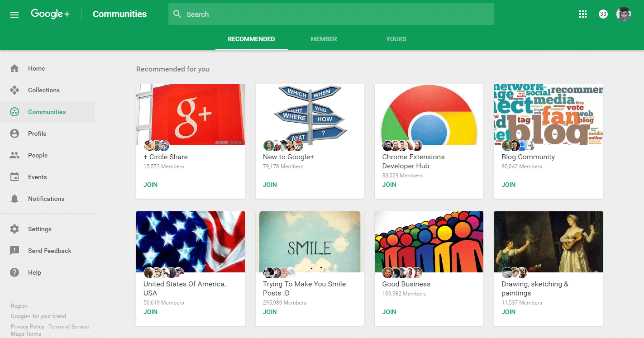Click the Events calendar icon
The image size is (644, 338).
[x=14, y=177]
